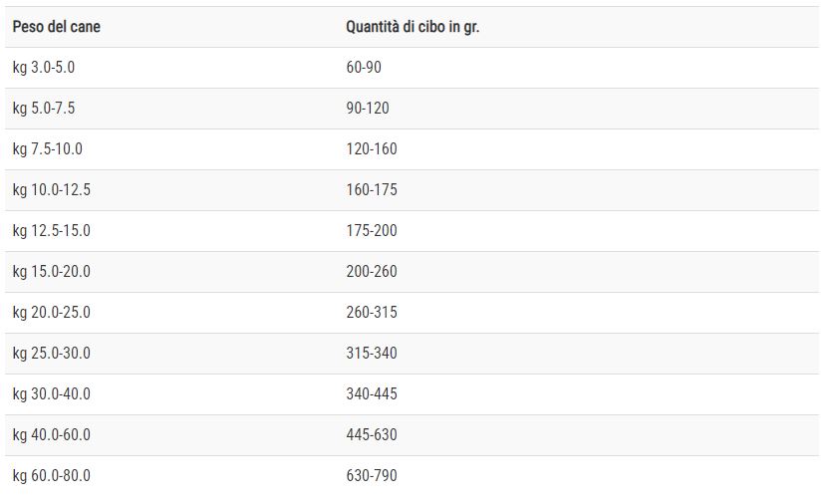Click the '90-120' quantity value
Viewport: 827px width, 504px height.
tap(368, 109)
